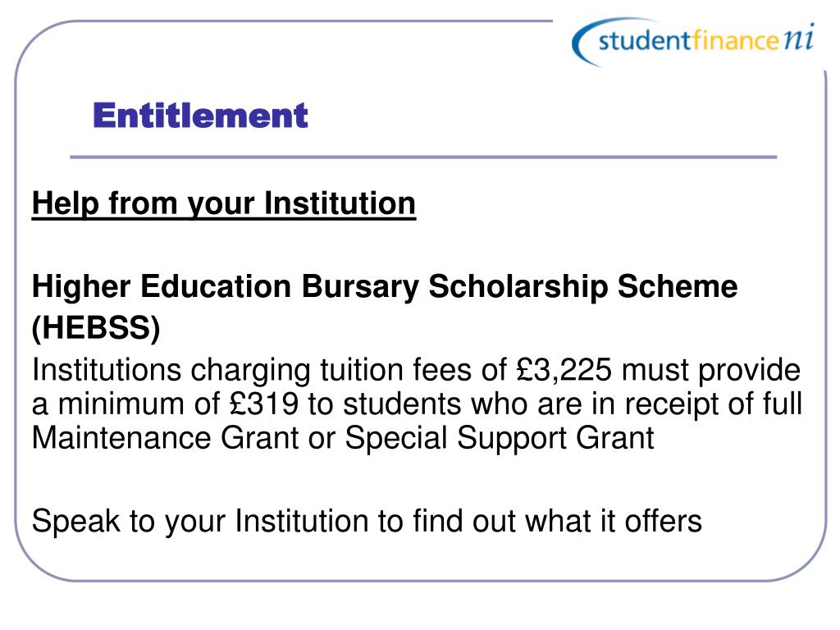Click the £3,225 tuition fee amount

[564, 370]
